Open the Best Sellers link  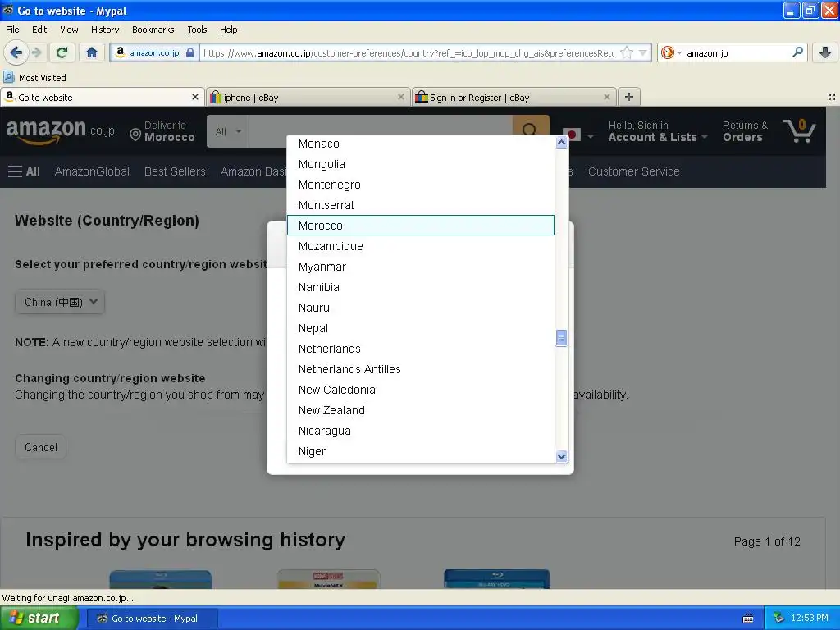(175, 171)
